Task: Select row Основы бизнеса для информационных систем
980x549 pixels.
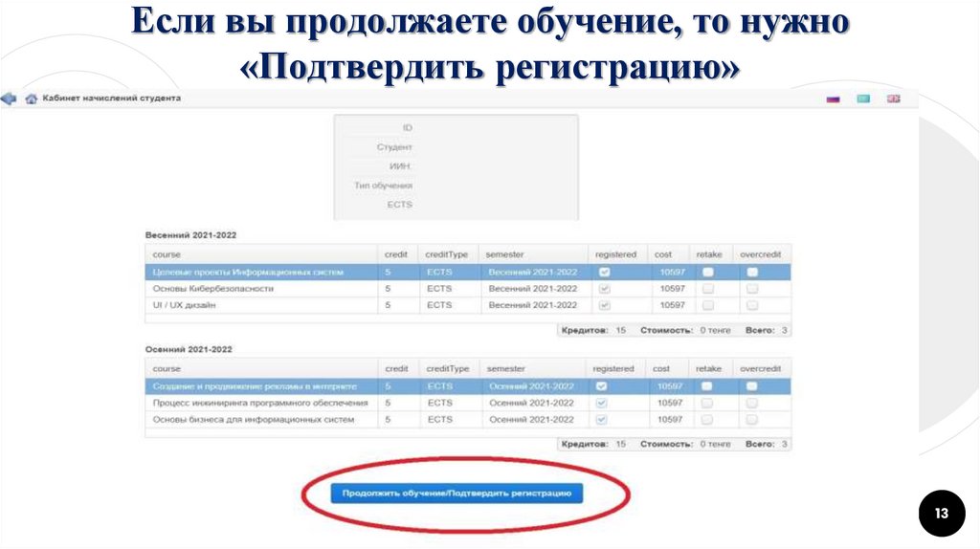Action: click(x=468, y=420)
